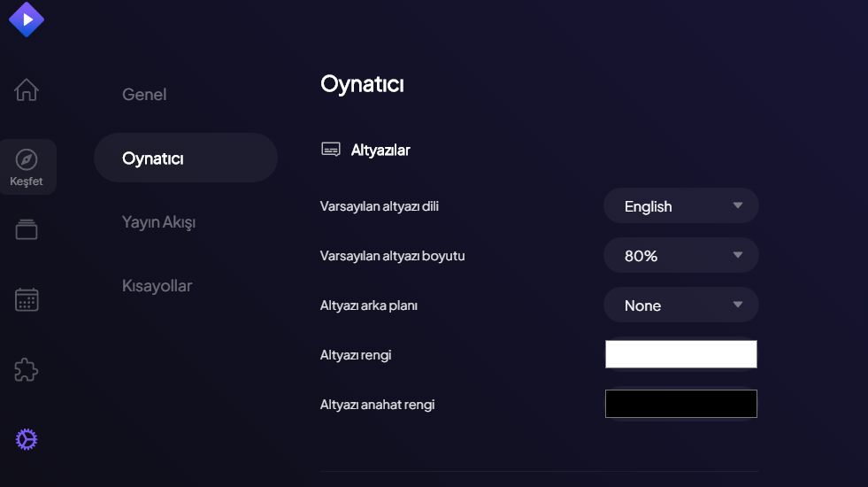Screen dimensions: 868x487
Task: Click the Altyazılar section heading
Action: point(380,151)
